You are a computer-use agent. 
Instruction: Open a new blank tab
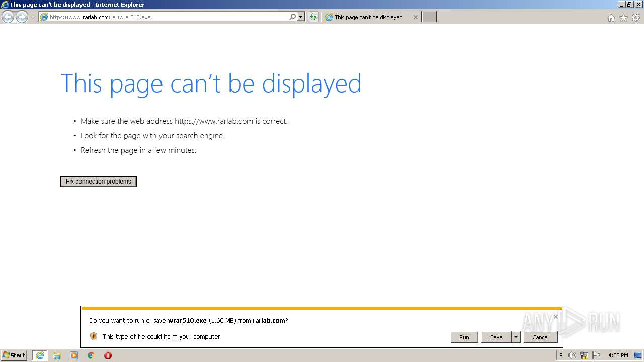(429, 17)
